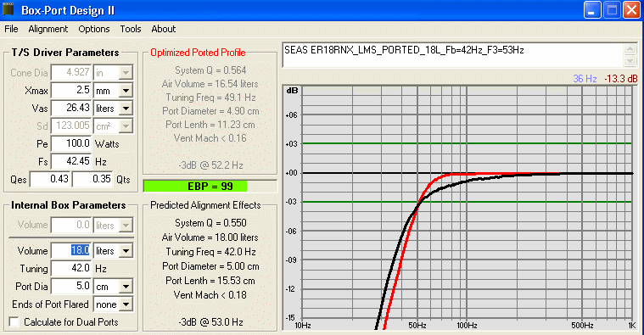The image size is (644, 335).
Task: Open the Xmax units dropdown
Action: coord(126,90)
